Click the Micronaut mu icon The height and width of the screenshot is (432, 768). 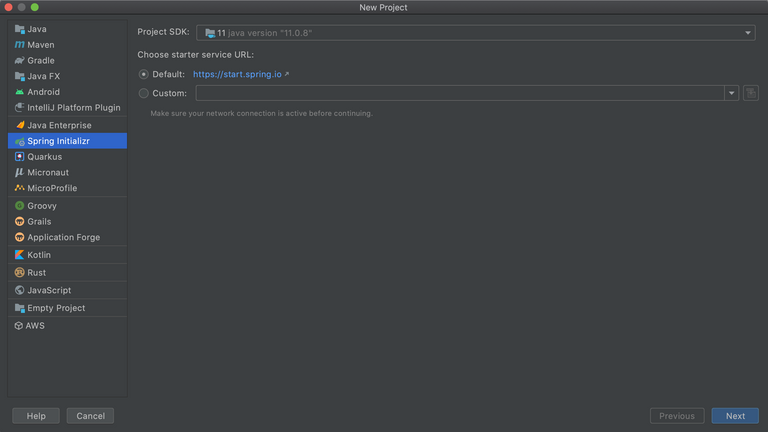(20, 172)
